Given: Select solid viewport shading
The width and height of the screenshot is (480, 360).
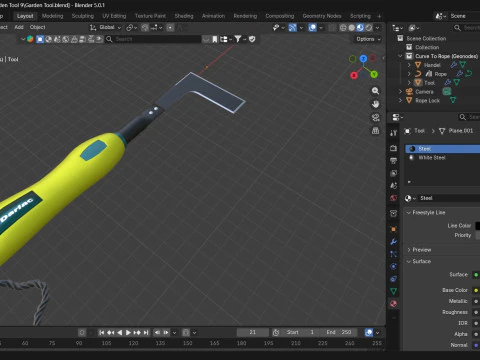Looking at the screenshot, I should tap(352, 28).
